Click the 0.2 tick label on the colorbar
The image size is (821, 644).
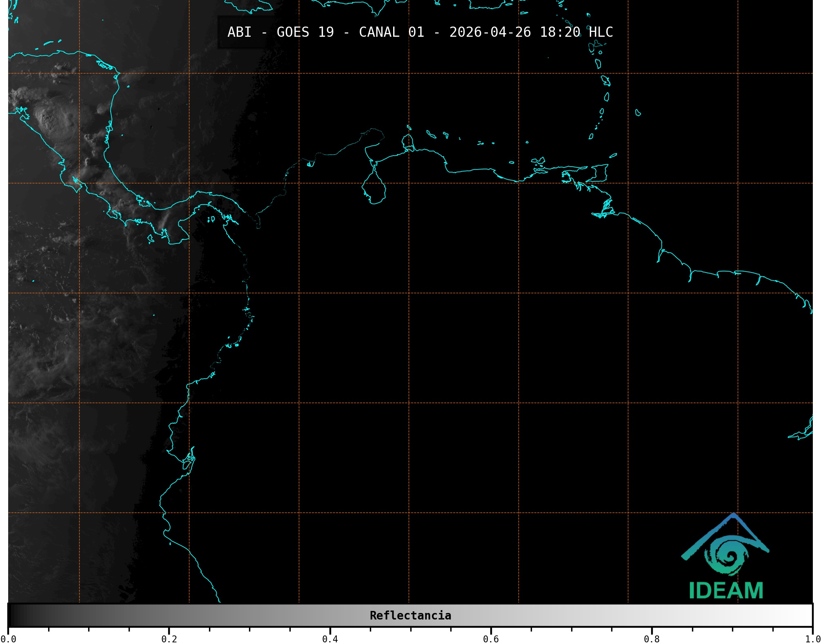click(169, 639)
